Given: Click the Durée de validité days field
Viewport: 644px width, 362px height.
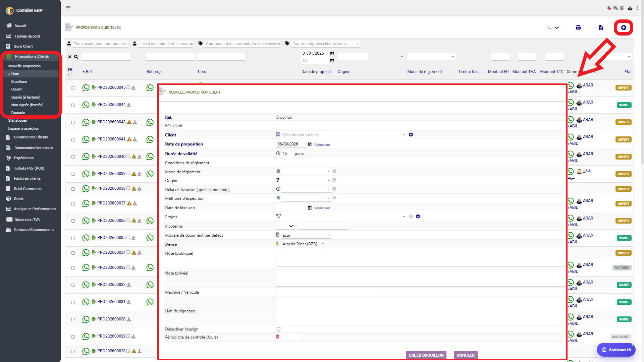Looking at the screenshot, I should 287,154.
